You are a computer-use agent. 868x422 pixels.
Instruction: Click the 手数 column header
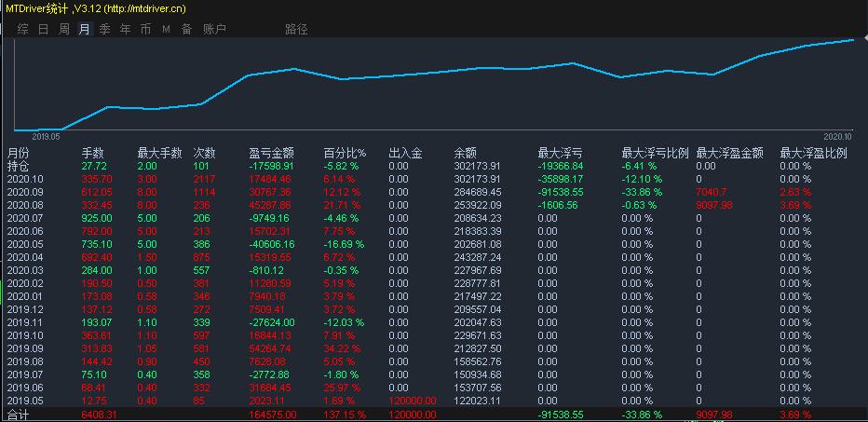[x=92, y=153]
